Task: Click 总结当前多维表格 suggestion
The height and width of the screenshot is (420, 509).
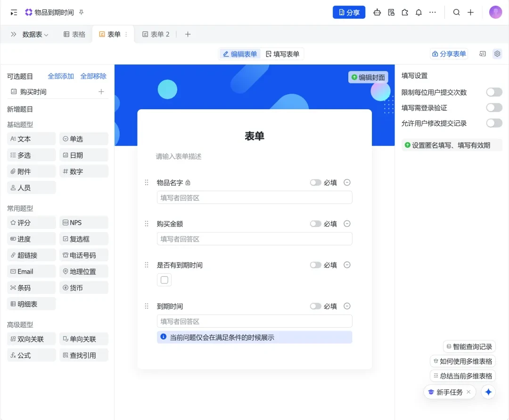Action: click(x=463, y=376)
